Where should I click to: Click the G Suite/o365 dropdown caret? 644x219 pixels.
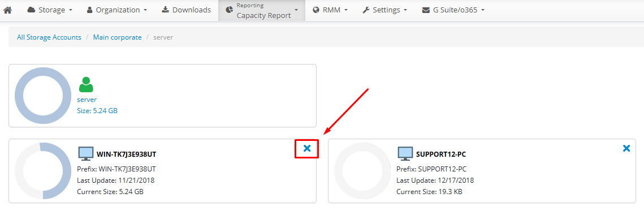point(483,10)
